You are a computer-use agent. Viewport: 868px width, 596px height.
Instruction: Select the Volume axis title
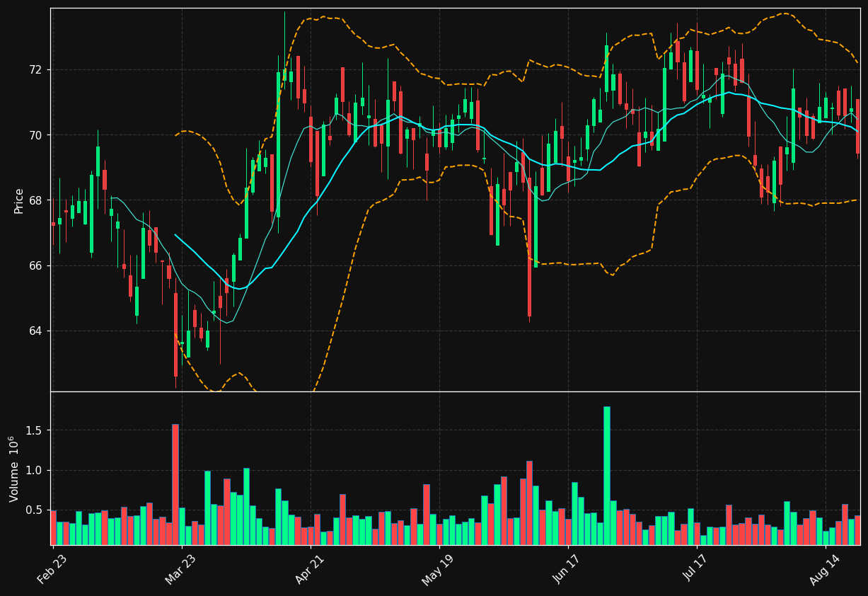[14, 469]
